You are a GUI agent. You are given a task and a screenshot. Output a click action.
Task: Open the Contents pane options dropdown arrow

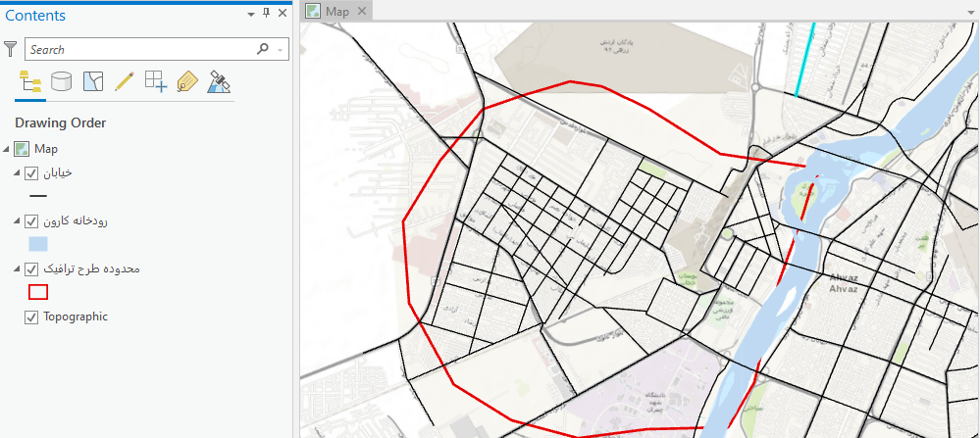pos(251,14)
